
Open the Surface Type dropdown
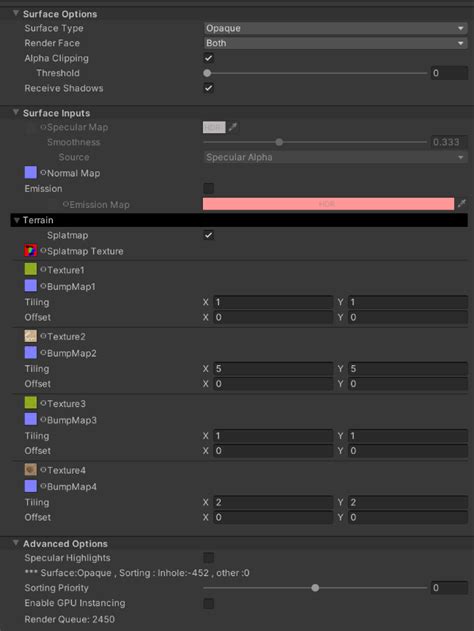(x=335, y=28)
